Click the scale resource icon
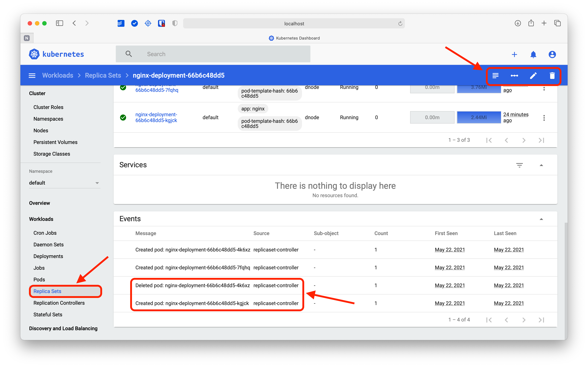Image resolution: width=588 pixels, height=367 pixels. (514, 76)
